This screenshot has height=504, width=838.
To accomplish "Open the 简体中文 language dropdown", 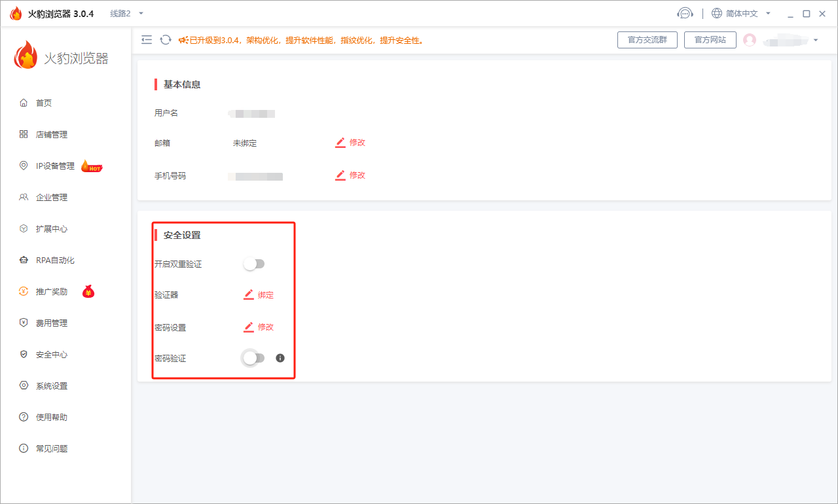I will tap(741, 14).
